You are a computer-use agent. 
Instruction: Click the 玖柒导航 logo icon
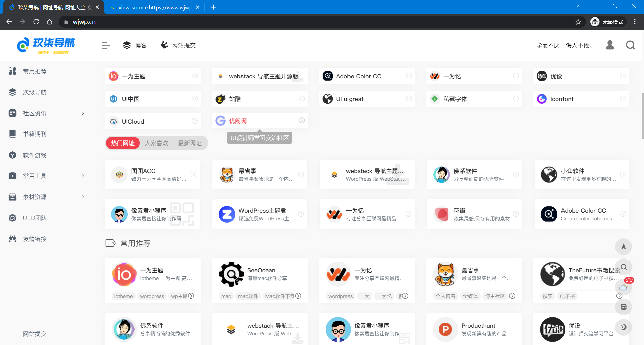[x=22, y=45]
